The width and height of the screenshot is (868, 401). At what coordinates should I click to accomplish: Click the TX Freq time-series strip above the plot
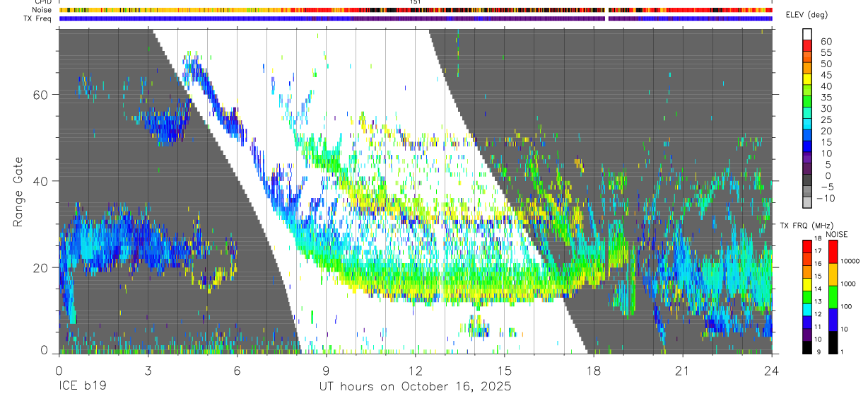(416, 18)
